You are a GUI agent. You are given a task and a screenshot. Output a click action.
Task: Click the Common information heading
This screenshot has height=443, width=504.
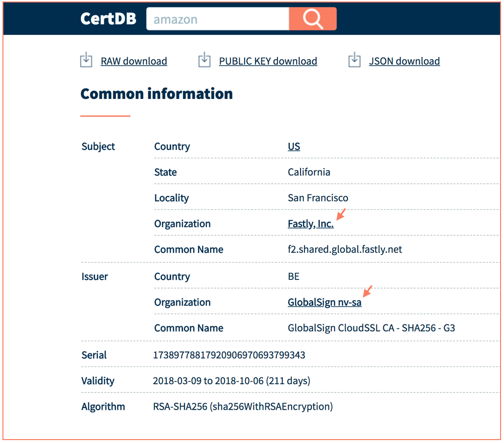[x=156, y=94]
